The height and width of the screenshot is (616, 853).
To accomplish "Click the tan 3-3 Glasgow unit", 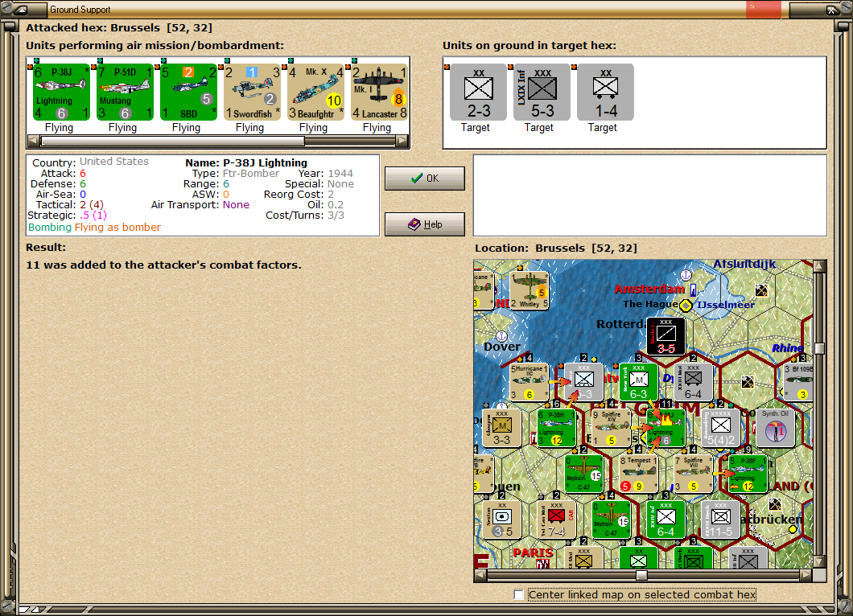I will 501,428.
